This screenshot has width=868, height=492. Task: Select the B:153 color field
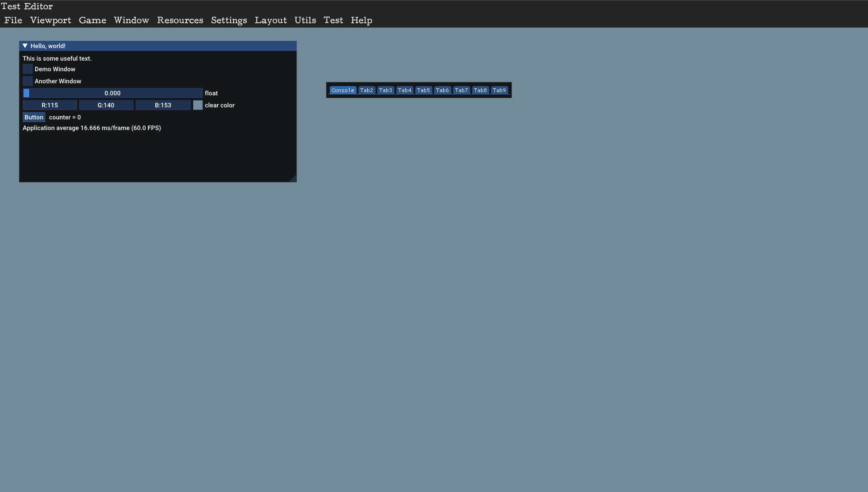(x=163, y=105)
